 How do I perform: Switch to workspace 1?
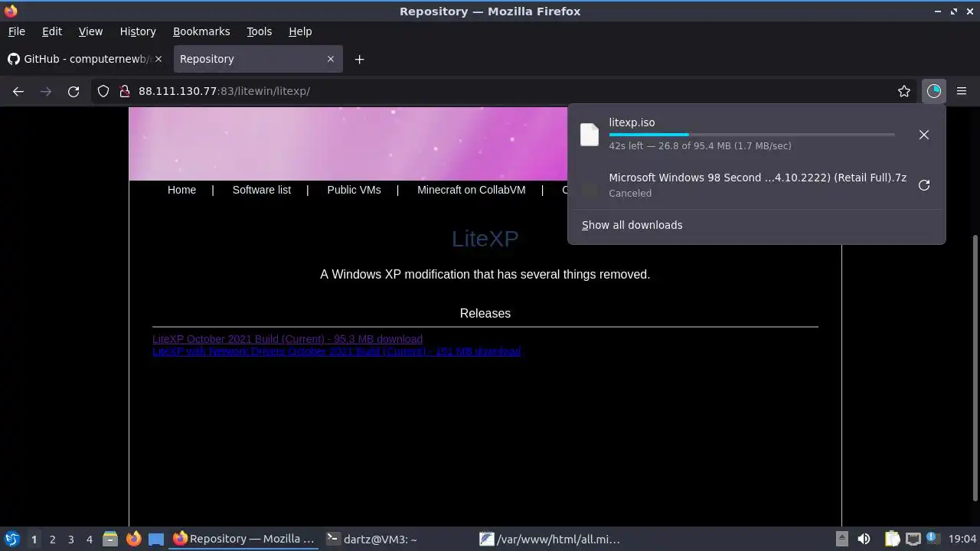34,539
